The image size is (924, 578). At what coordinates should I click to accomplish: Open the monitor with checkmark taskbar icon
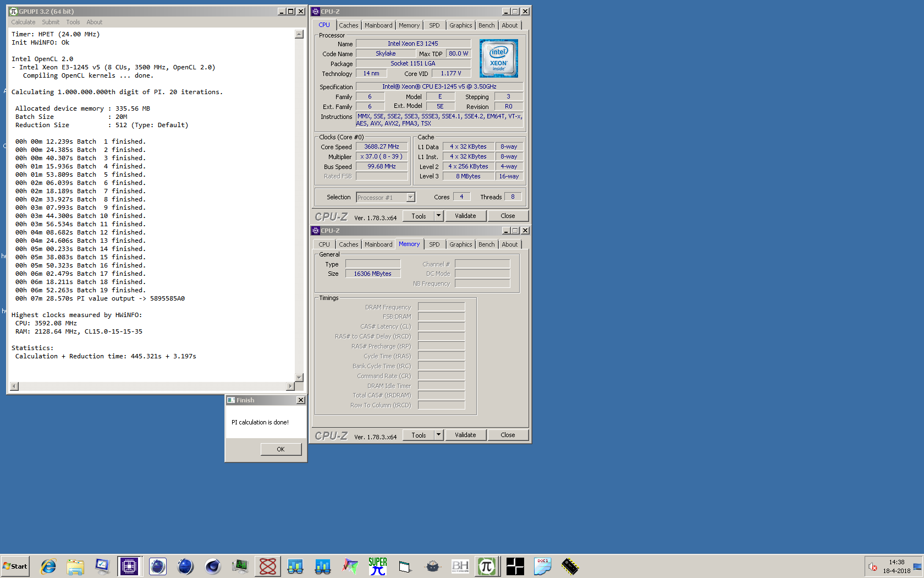(x=102, y=566)
